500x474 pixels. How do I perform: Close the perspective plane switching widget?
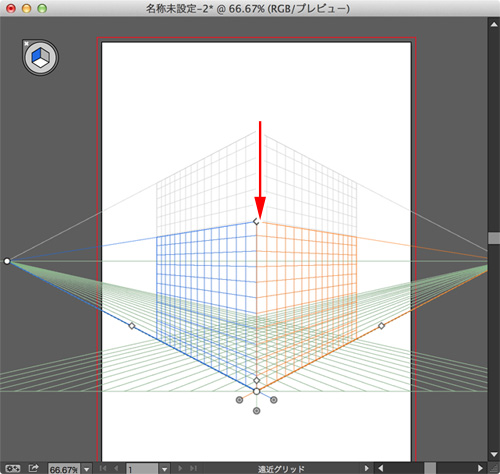(x=26, y=43)
